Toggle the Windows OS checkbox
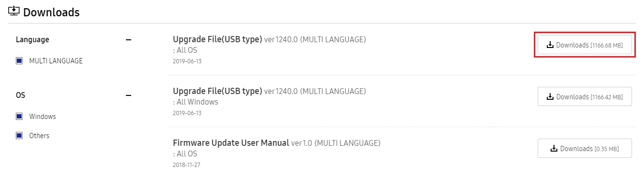The height and width of the screenshot is (177, 644). tap(19, 117)
